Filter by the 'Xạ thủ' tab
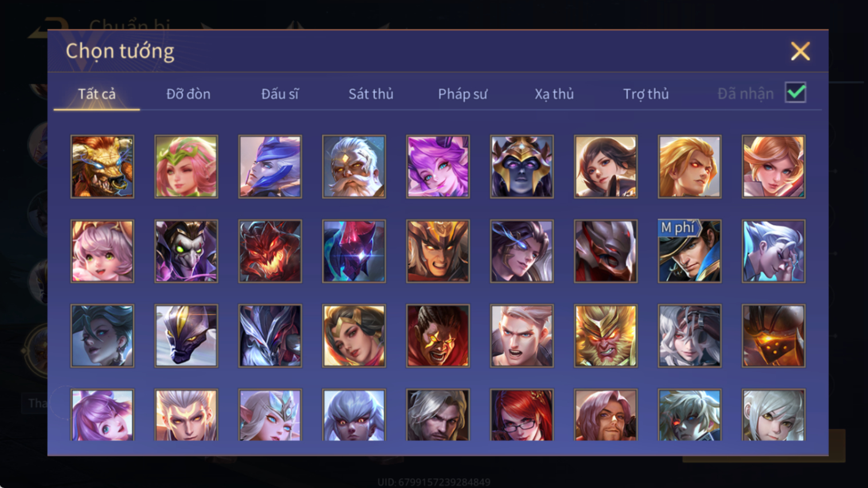 pos(554,94)
